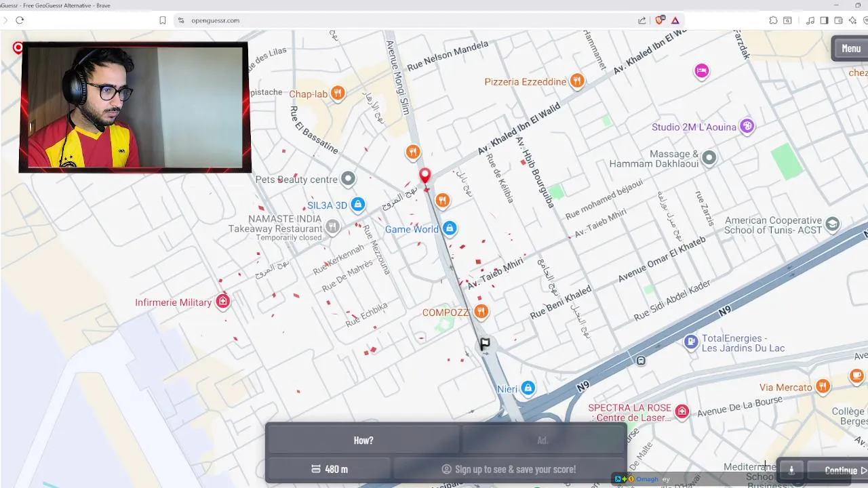Screen dimensions: 868x488
Task: Open TotalEnergies Les Jardins Du Lac marker
Action: click(691, 342)
